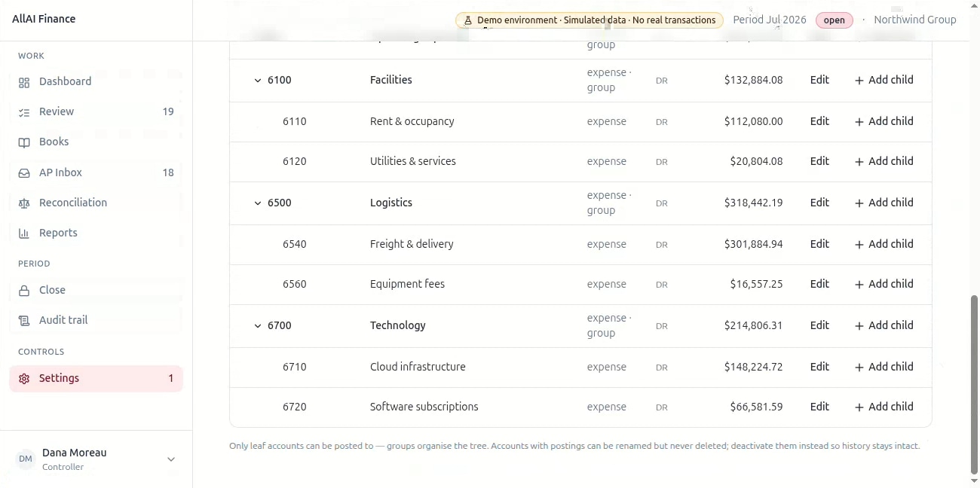Click account code 6720
The height and width of the screenshot is (488, 980).
pos(295,407)
